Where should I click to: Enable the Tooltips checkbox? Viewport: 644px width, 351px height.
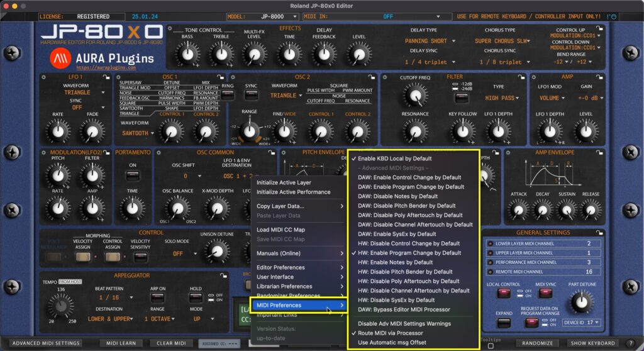tap(491, 345)
